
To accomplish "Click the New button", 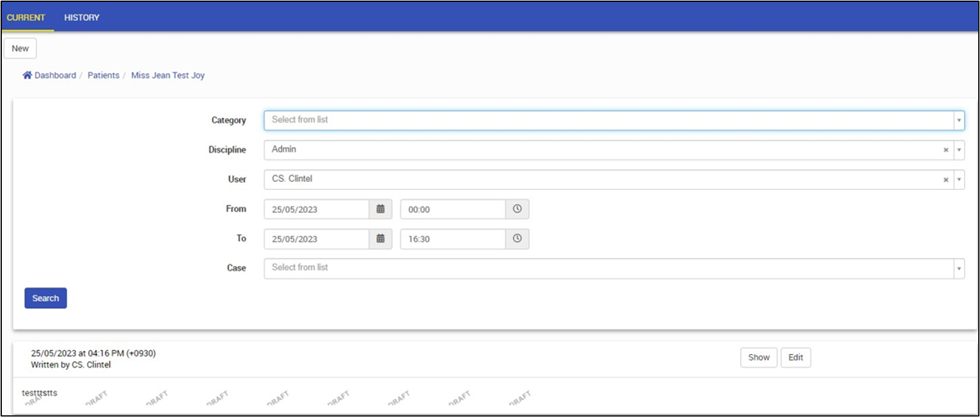I will click(x=20, y=48).
